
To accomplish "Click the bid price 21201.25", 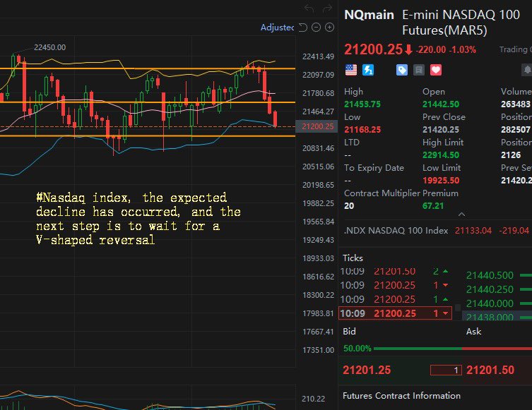I will 367,370.
